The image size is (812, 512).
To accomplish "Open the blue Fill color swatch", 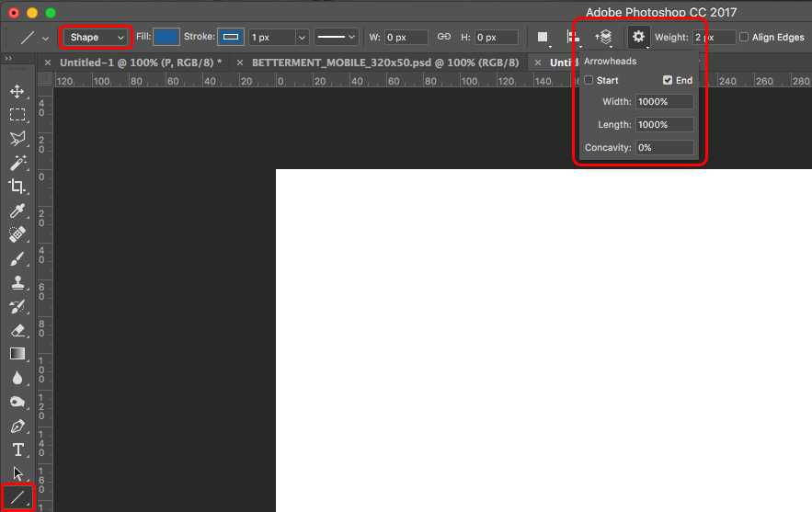I will tap(166, 37).
